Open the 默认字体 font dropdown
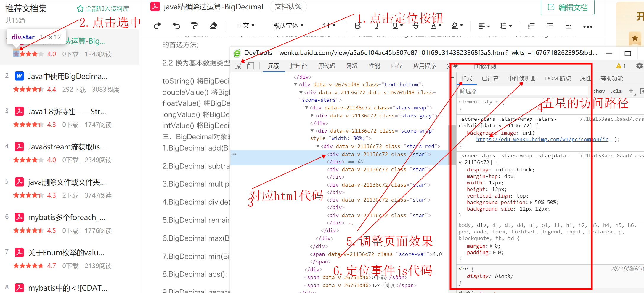This screenshot has height=293, width=644. coord(288,26)
